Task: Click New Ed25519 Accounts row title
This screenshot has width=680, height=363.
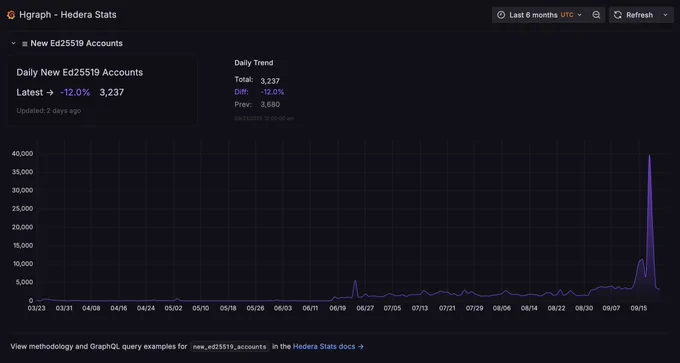Action: coord(76,43)
